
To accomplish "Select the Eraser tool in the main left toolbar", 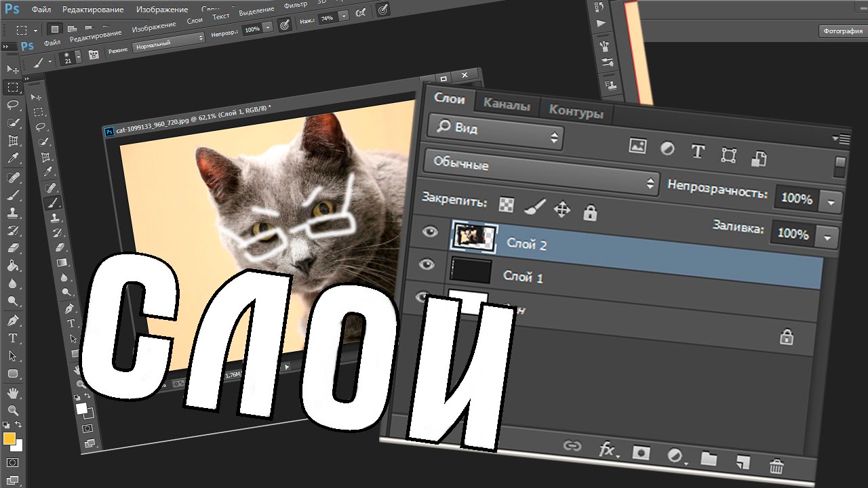I will (12, 249).
